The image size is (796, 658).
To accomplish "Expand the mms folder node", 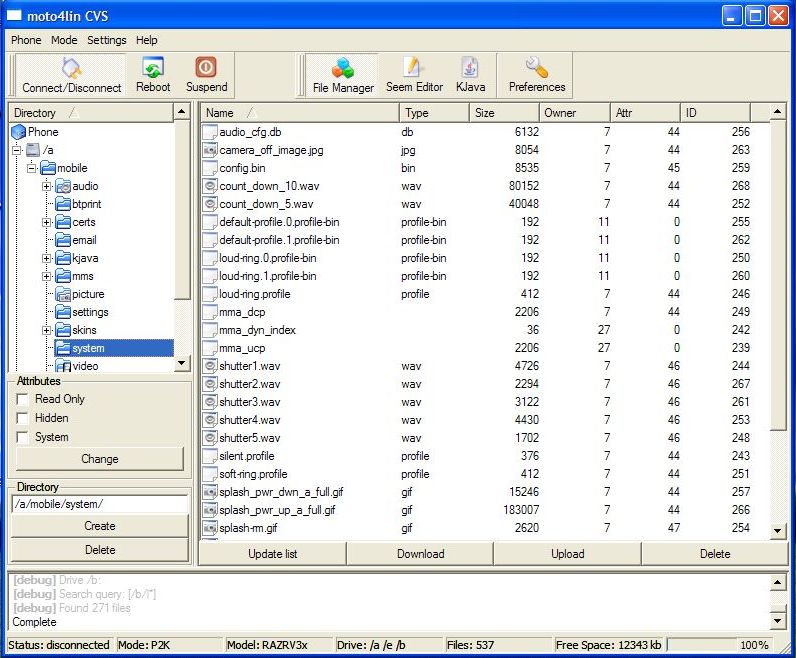I will 47,277.
